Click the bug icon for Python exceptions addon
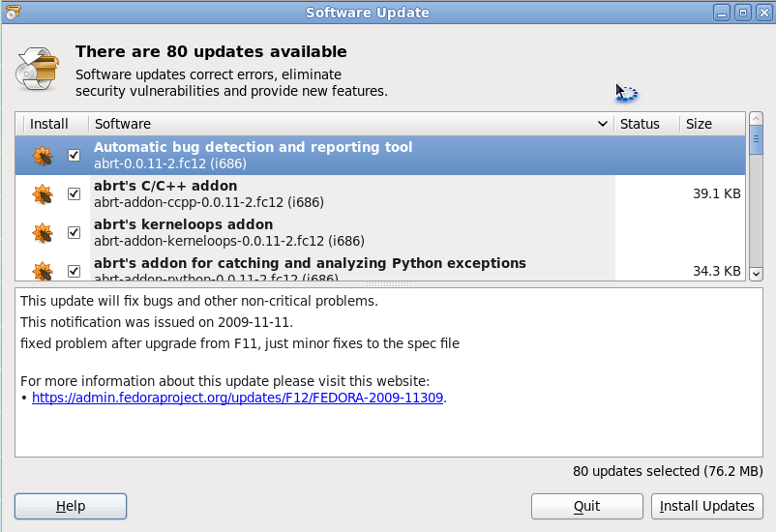 [x=43, y=270]
